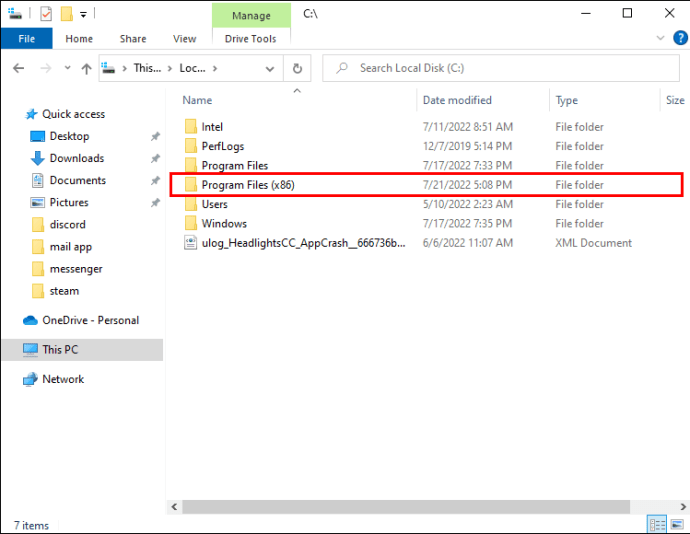Switch to Large icons view layout
This screenshot has width=690, height=534.
click(x=677, y=525)
